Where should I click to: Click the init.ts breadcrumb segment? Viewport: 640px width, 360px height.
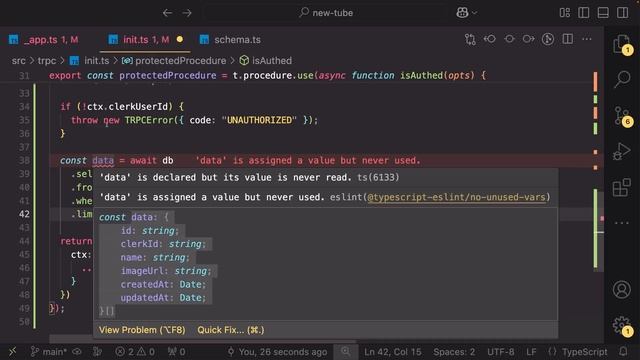pos(89,61)
